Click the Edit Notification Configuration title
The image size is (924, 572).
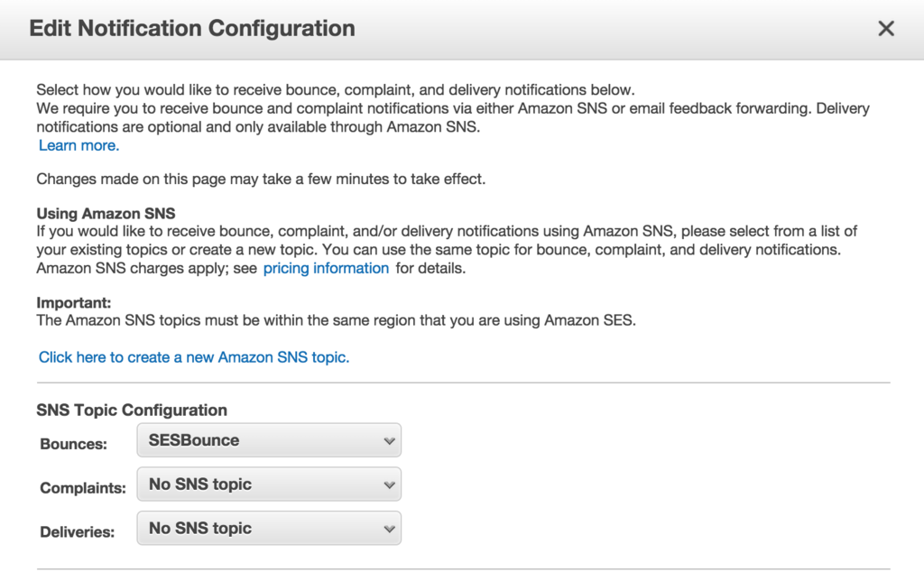coord(192,28)
